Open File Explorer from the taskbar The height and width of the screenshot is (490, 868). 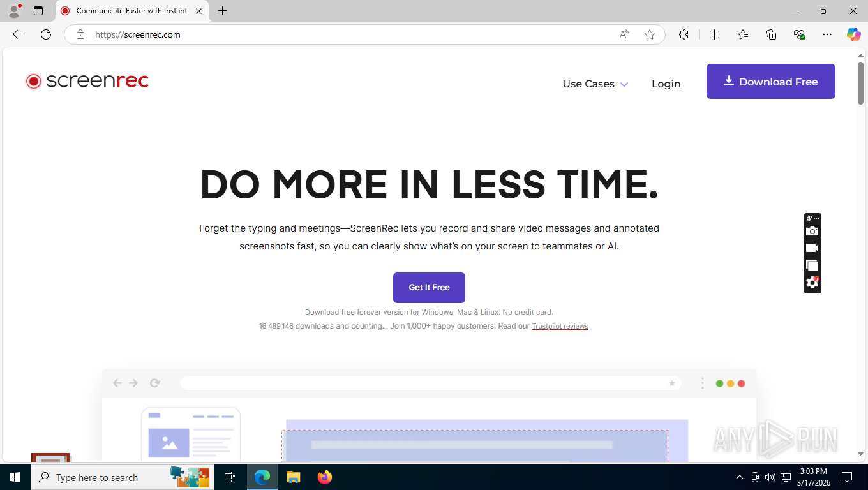click(x=293, y=477)
